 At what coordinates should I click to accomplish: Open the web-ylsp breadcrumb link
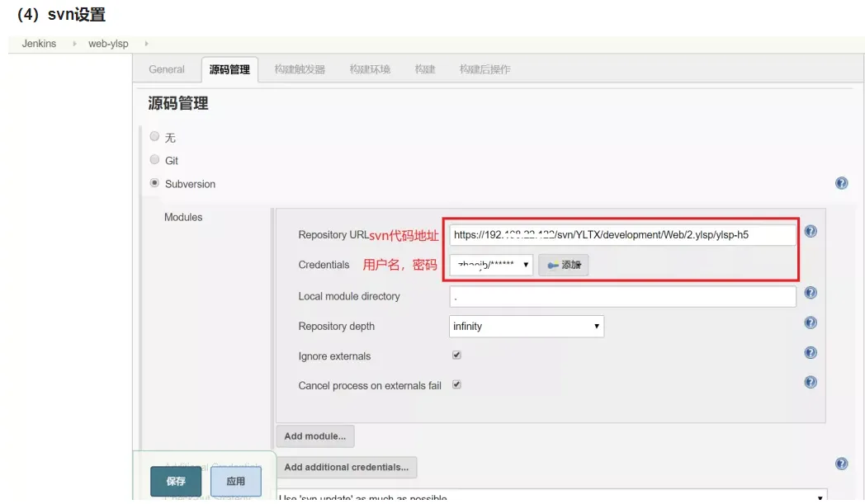click(x=108, y=44)
